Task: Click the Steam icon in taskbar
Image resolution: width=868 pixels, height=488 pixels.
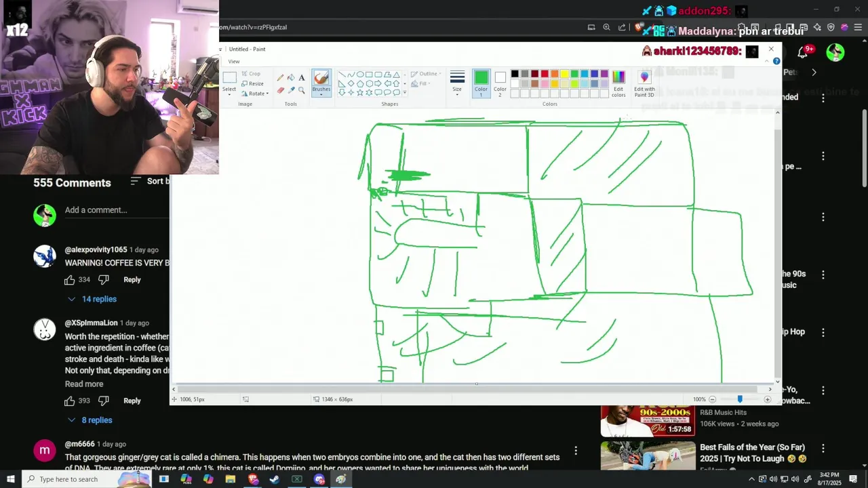Action: click(275, 479)
